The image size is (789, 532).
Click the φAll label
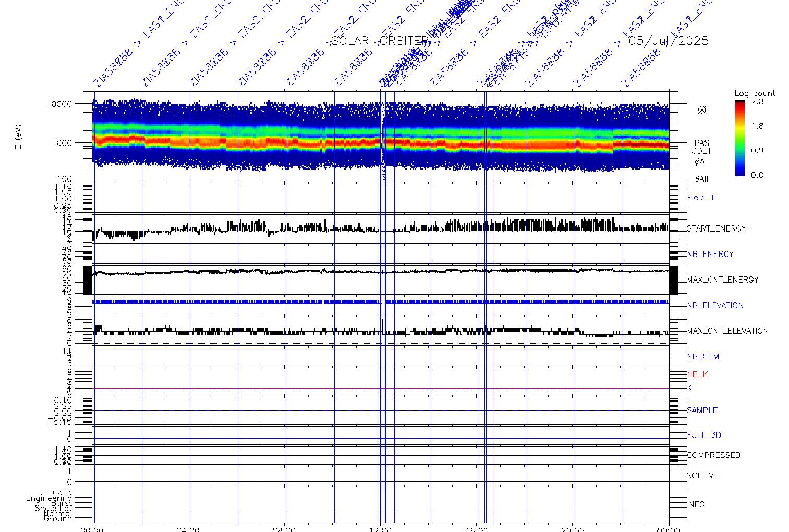[702, 161]
